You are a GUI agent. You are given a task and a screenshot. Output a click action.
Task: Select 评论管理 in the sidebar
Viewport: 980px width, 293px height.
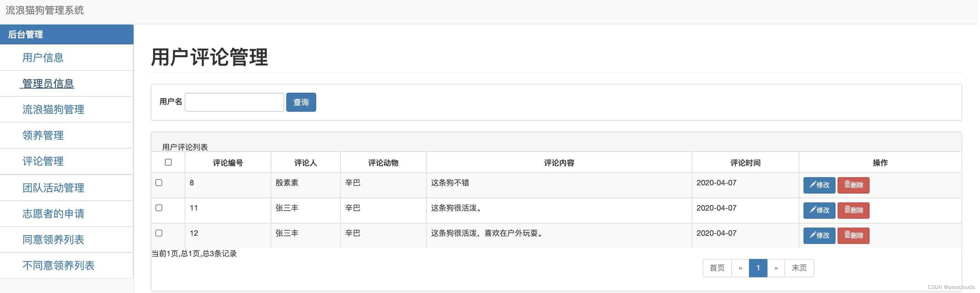(43, 161)
